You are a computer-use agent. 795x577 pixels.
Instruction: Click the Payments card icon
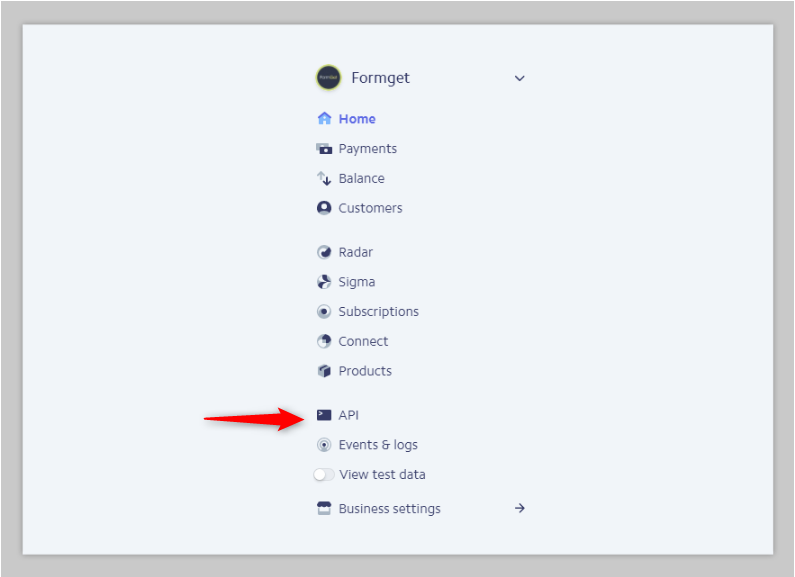tap(324, 149)
